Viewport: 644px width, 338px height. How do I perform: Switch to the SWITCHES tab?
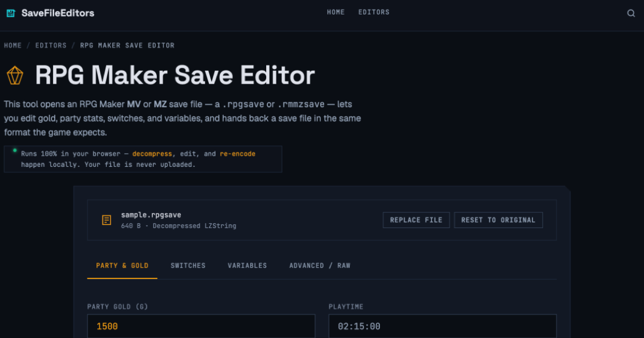(188, 266)
